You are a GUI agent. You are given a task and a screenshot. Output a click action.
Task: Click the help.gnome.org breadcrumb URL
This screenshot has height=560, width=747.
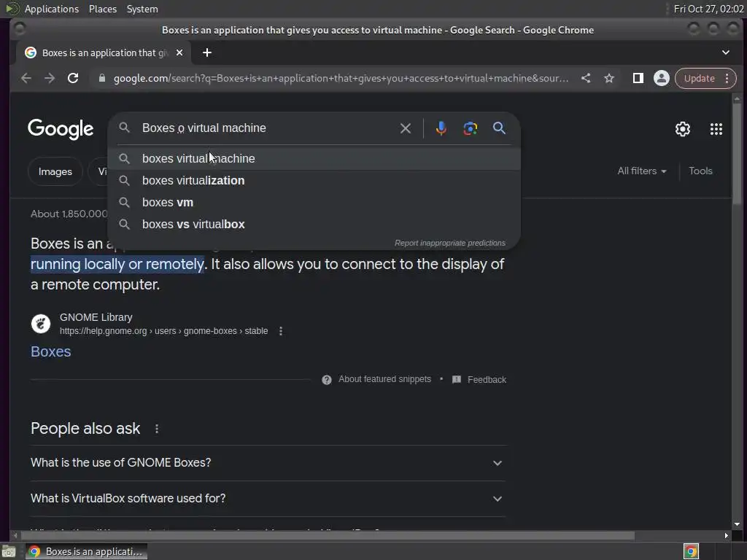pos(163,331)
